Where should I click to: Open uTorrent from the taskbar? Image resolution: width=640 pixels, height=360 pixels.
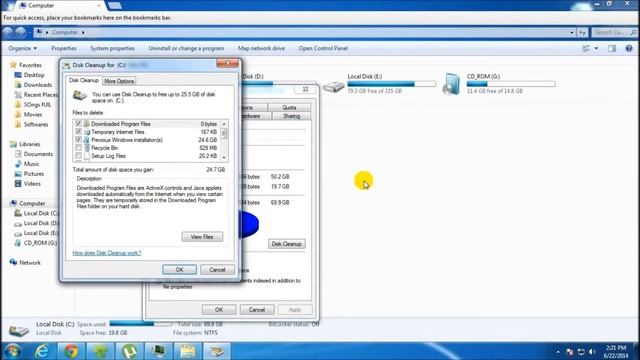pyautogui.click(x=129, y=351)
